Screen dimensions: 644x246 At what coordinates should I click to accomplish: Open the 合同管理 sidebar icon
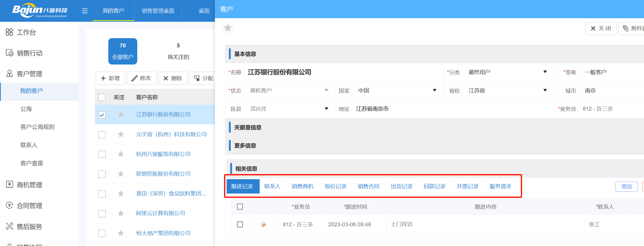[x=9, y=206]
